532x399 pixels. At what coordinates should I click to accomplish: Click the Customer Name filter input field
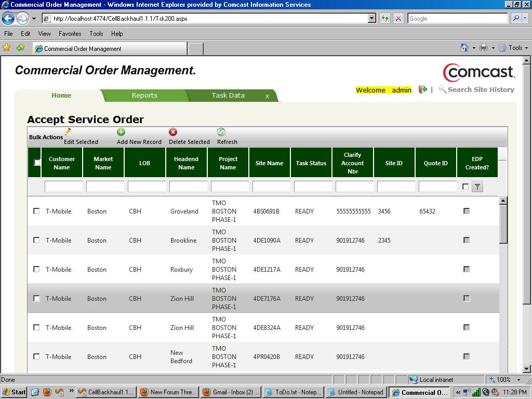pos(64,187)
